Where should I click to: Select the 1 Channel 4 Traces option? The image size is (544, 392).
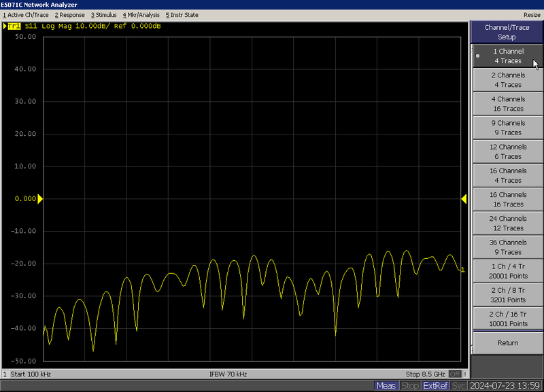click(507, 56)
